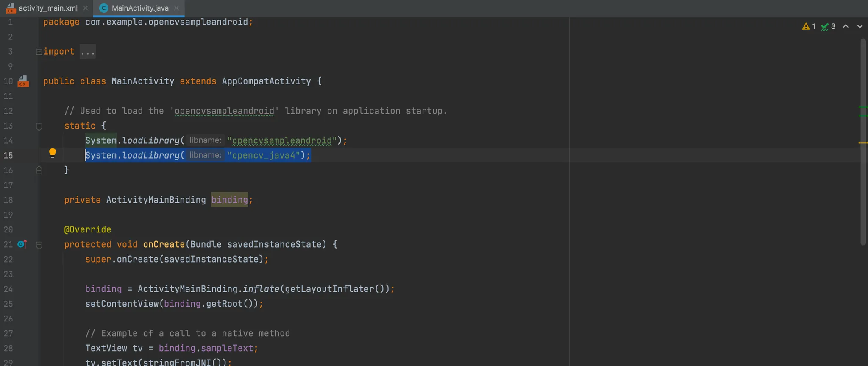Switch to the activity_main.xml tab
This screenshot has height=366, width=868.
(x=48, y=8)
